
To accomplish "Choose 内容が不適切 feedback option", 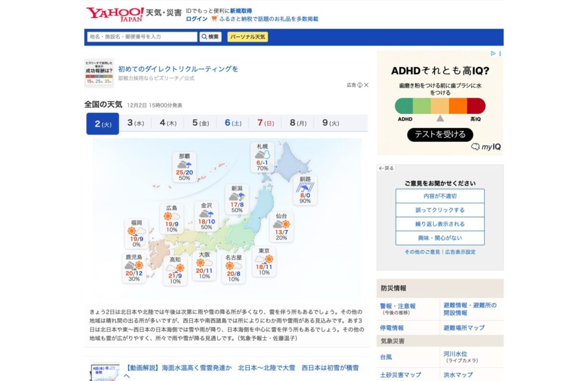I will click(440, 196).
